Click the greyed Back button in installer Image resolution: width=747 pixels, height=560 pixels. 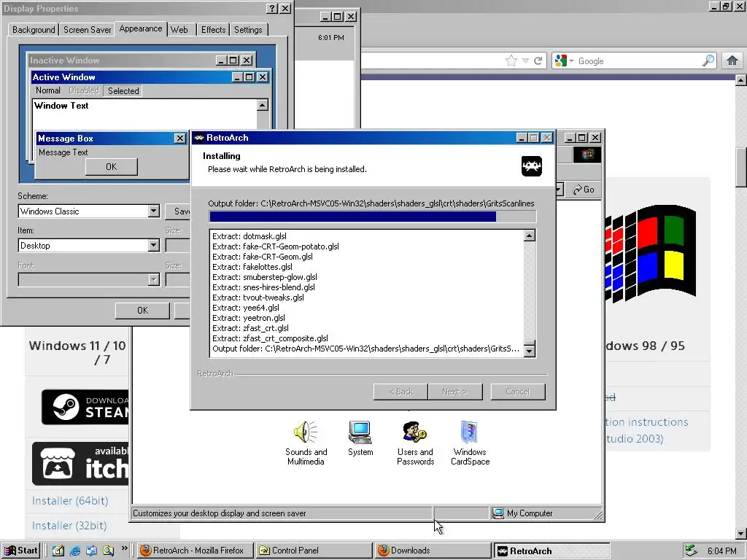click(400, 392)
